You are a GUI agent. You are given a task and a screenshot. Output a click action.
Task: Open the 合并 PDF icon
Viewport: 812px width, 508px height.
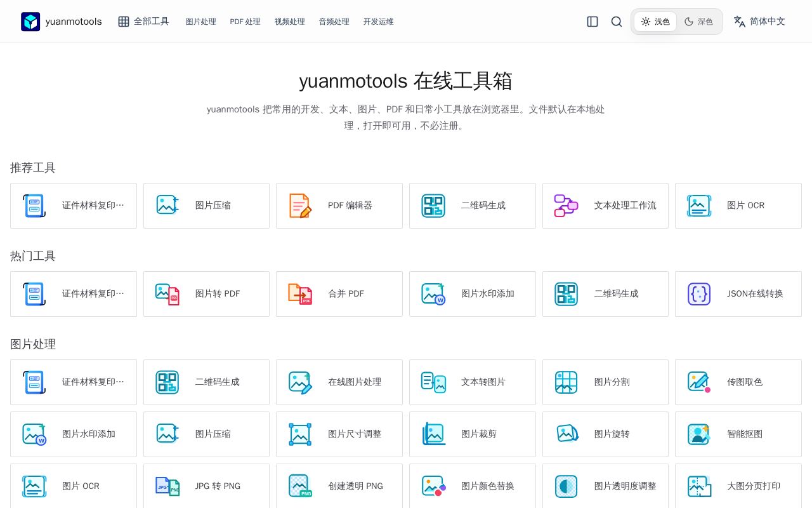click(x=300, y=294)
